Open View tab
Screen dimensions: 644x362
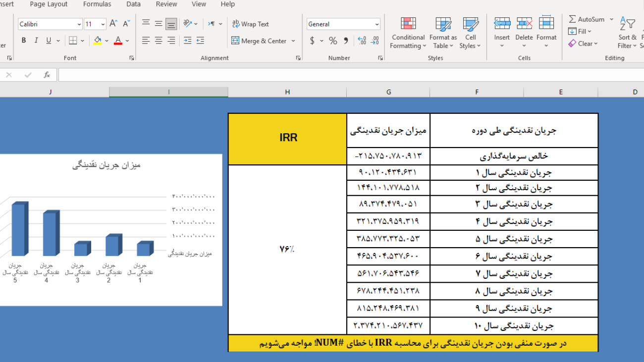pos(199,4)
